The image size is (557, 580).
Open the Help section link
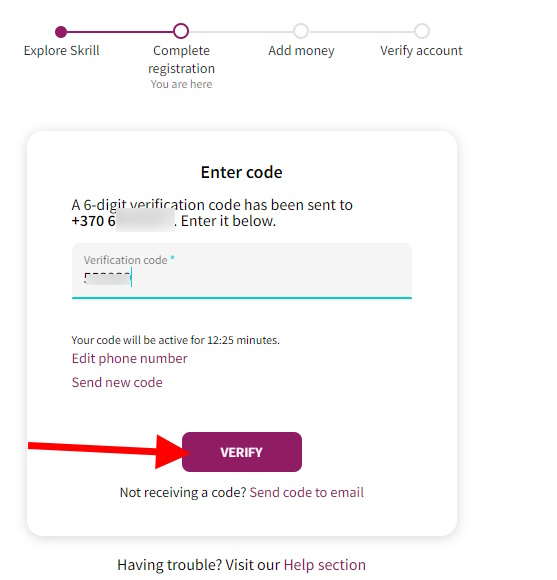tap(324, 565)
